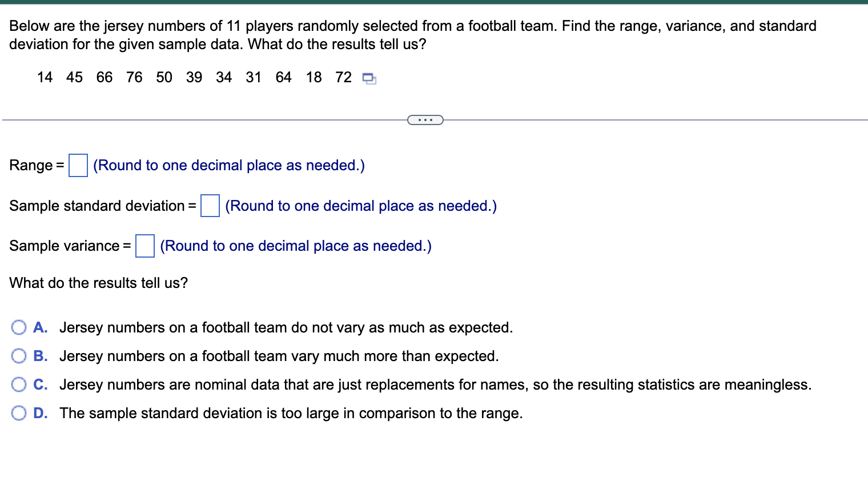Choose option D about standard deviation too large
Image resolution: width=868 pixels, height=481 pixels.
[19, 412]
